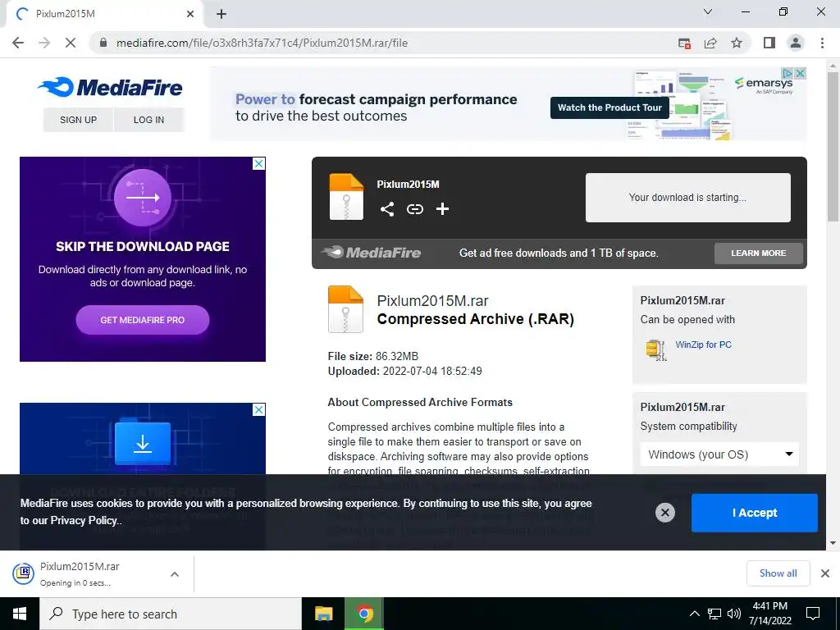Open the side panel icon in Chrome

pos(769,43)
